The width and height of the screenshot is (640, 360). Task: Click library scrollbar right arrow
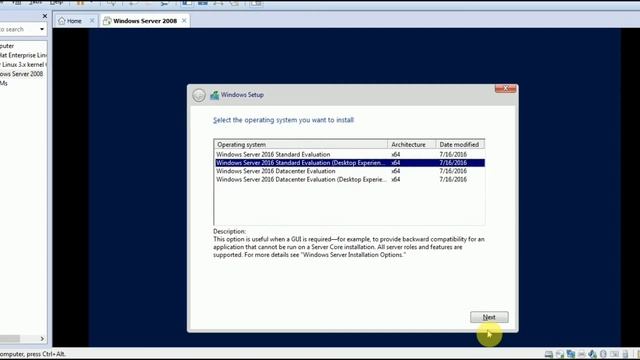coord(42,339)
